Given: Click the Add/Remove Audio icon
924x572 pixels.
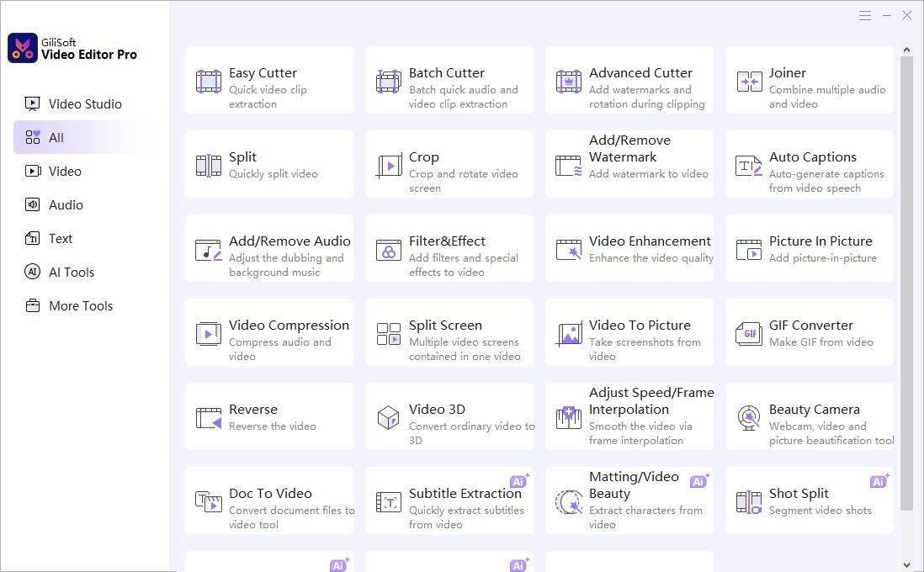Looking at the screenshot, I should [208, 250].
